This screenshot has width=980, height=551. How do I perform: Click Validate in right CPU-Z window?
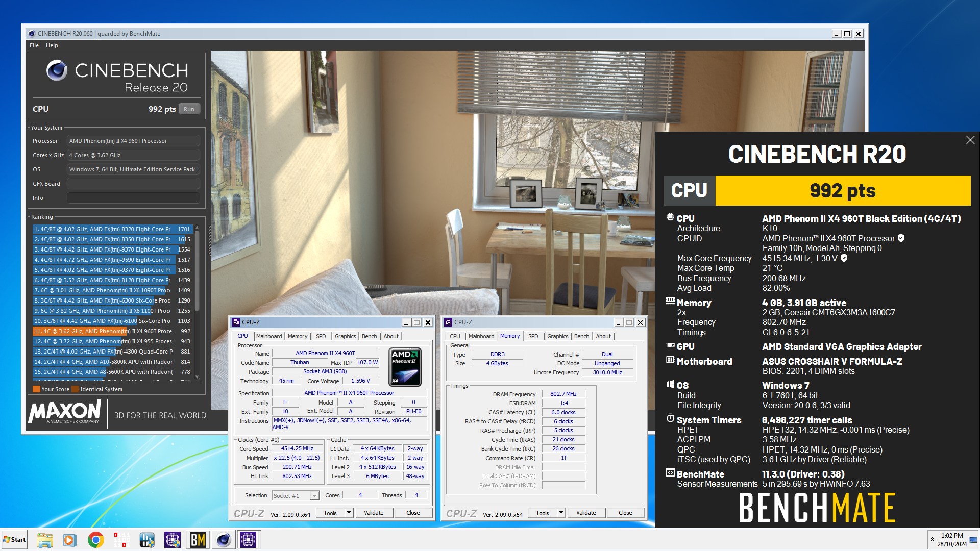point(586,513)
